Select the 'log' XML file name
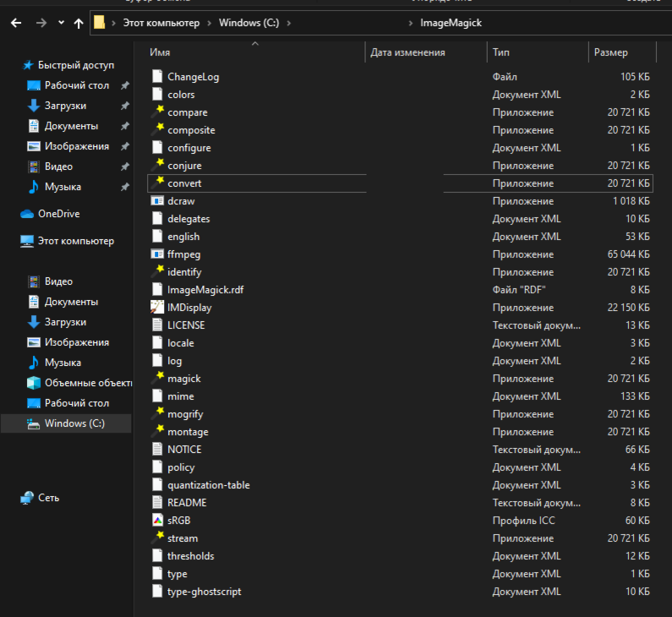The image size is (672, 617). pos(174,361)
